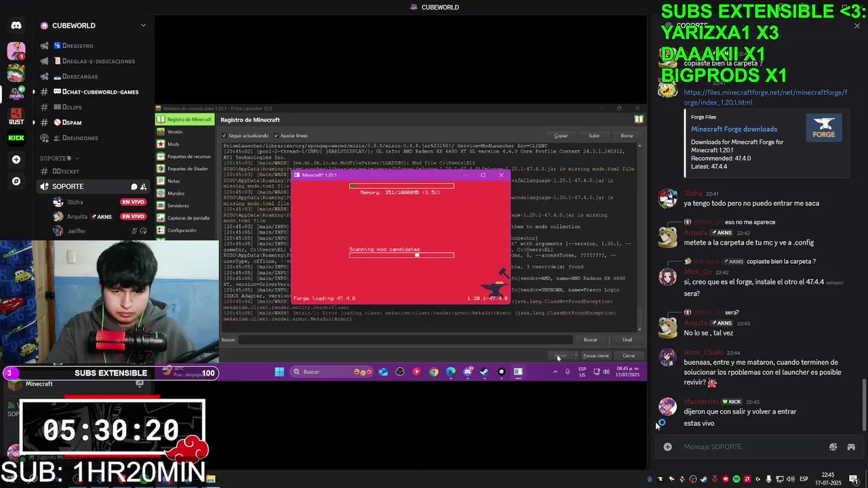The width and height of the screenshot is (868, 488).
Task: Open Servidores page in Prism Launcher
Action: (x=184, y=205)
